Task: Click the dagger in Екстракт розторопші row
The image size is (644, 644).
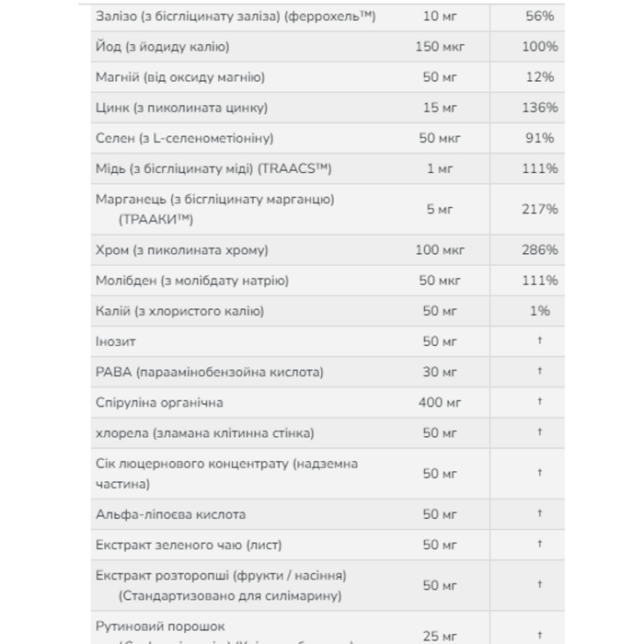Action: [540, 584]
